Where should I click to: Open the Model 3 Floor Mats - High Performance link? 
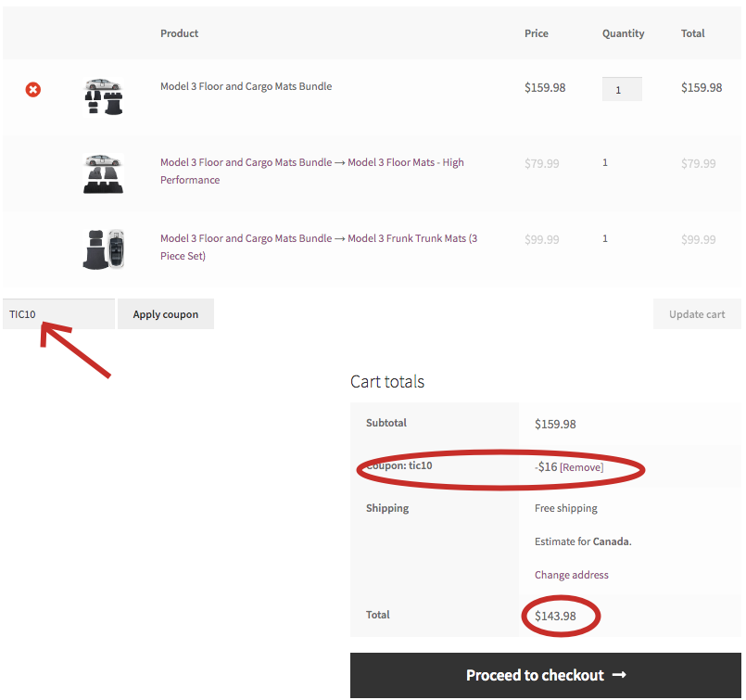311,171
